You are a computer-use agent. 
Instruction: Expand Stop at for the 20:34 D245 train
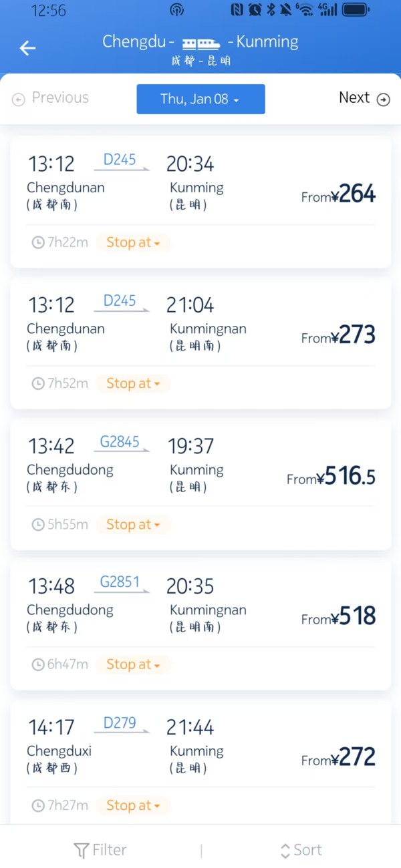pos(133,242)
